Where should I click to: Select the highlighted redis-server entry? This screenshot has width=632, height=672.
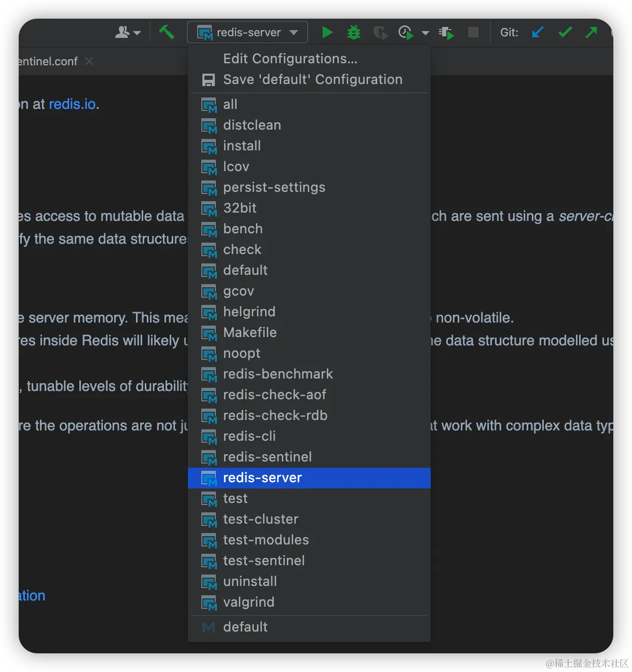309,478
